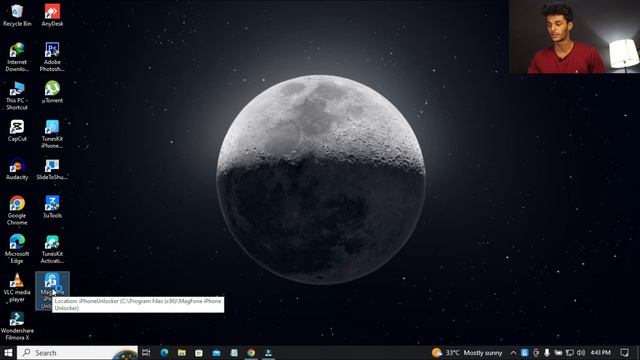
Task: Open the Recycle Bin desktop icon
Action: 17,16
